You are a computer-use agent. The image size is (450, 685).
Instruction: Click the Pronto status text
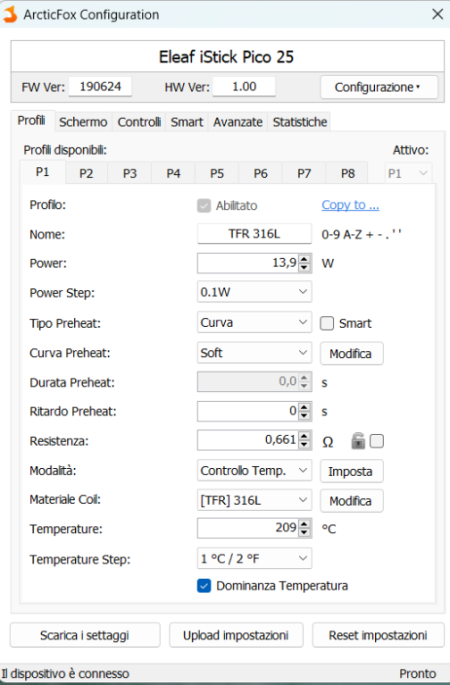(x=418, y=674)
